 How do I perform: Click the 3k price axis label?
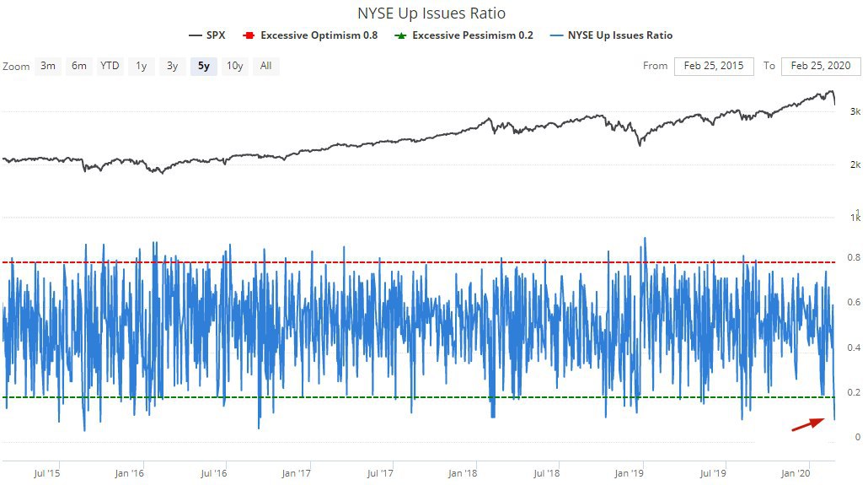point(855,111)
